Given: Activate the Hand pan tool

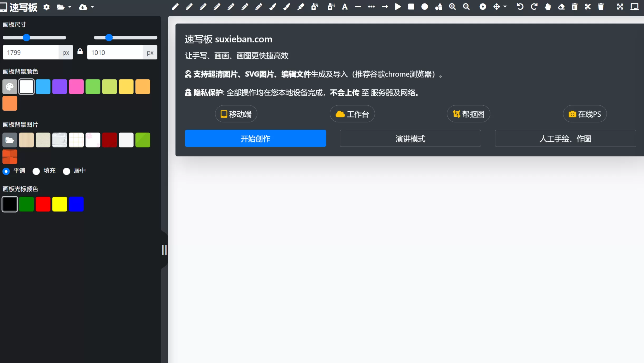Looking at the screenshot, I should [x=548, y=7].
